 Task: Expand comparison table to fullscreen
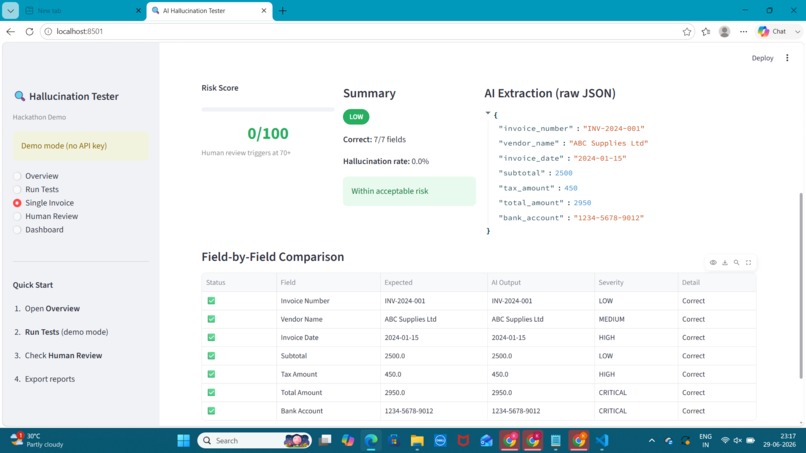748,263
